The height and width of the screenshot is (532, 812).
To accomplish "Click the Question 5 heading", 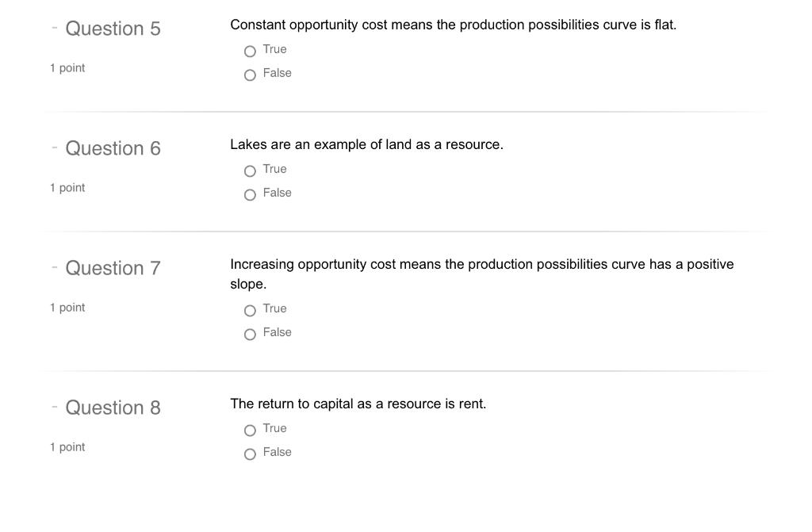I will coord(113,29).
